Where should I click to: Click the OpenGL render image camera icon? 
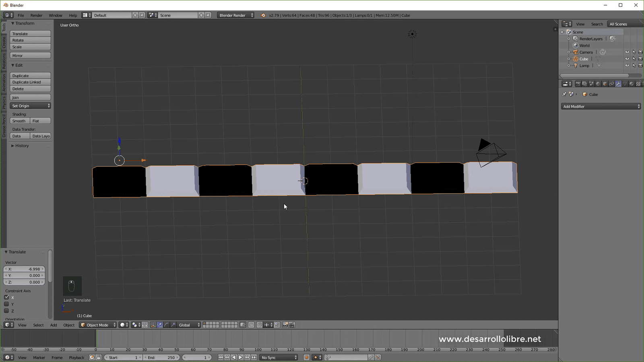[285, 325]
